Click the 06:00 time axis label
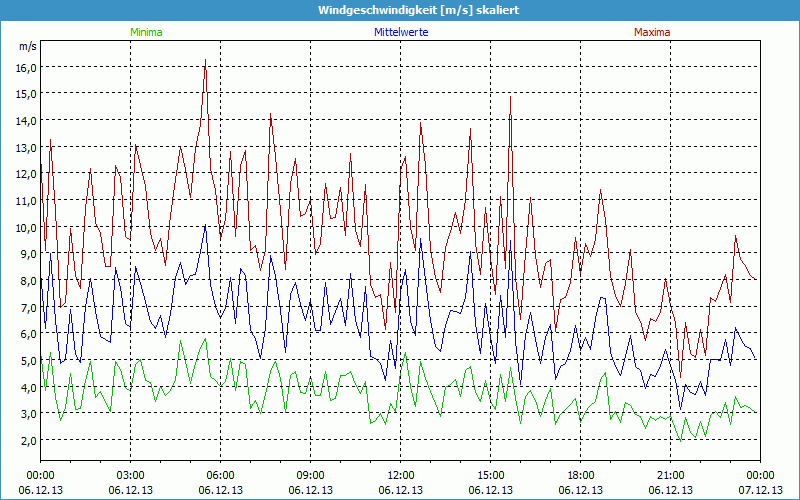 click(220, 476)
